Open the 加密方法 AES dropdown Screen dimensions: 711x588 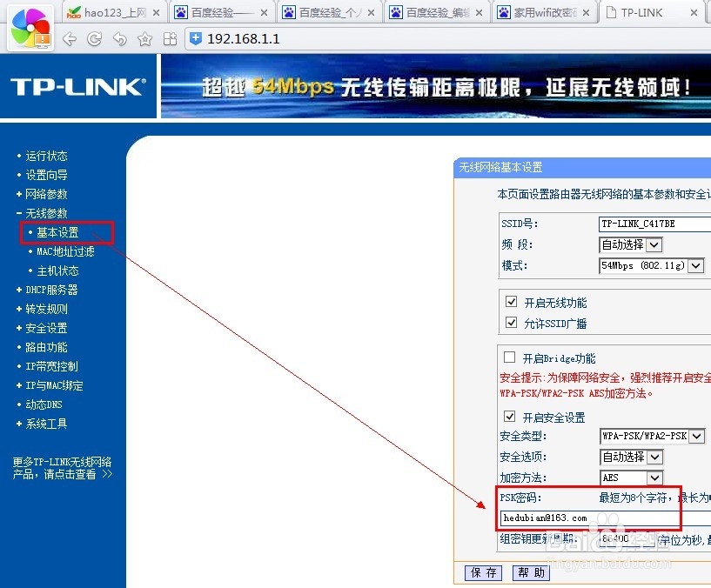pyautogui.click(x=632, y=478)
